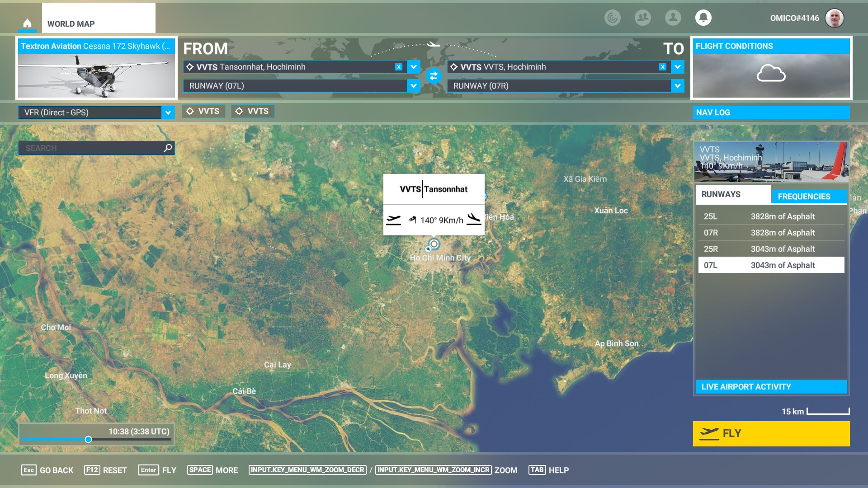
Task: Expand the arrival RUNWAY (07R) dropdown
Action: [x=677, y=86]
